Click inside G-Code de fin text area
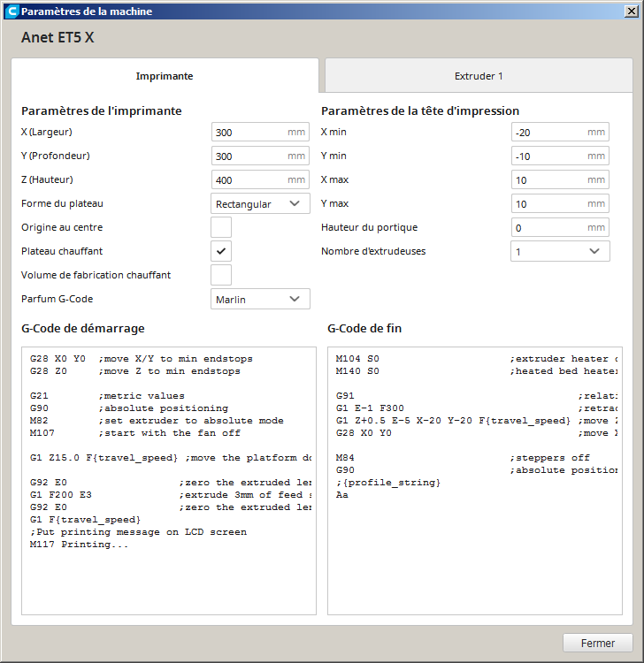 pos(475,481)
